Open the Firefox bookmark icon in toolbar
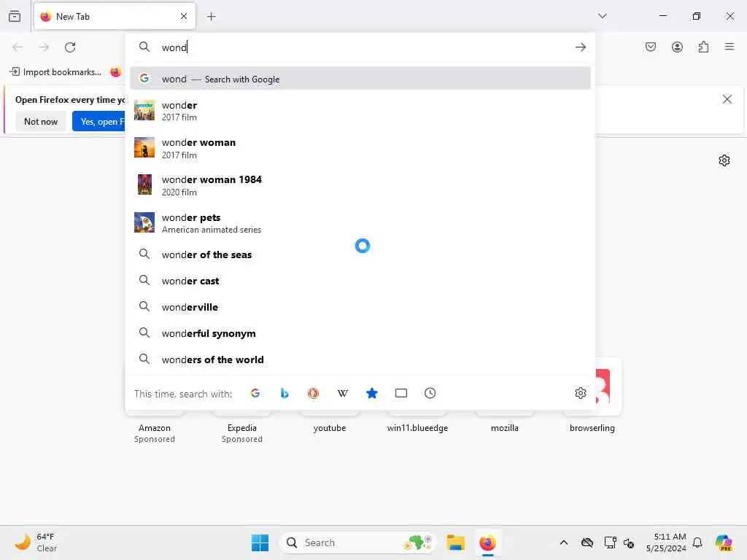 (x=115, y=72)
